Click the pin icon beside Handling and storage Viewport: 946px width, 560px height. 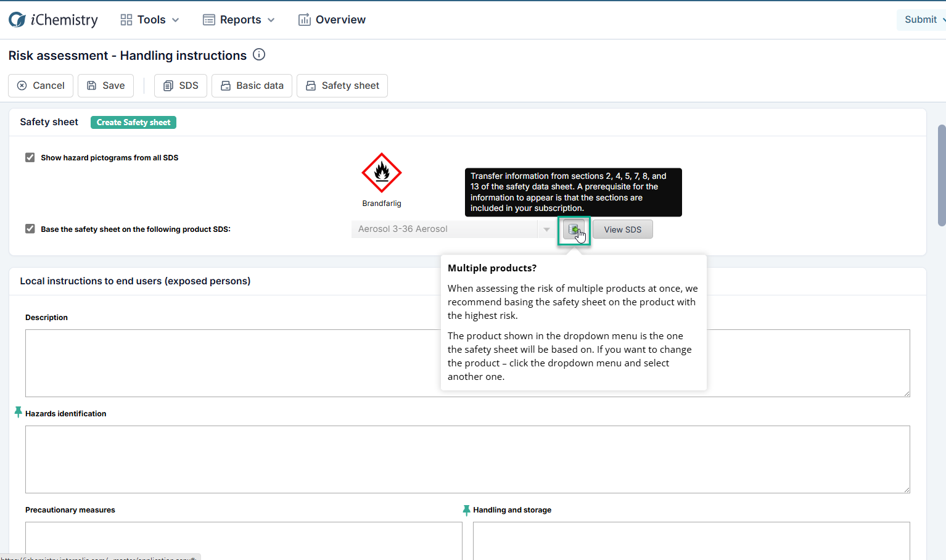pos(466,510)
